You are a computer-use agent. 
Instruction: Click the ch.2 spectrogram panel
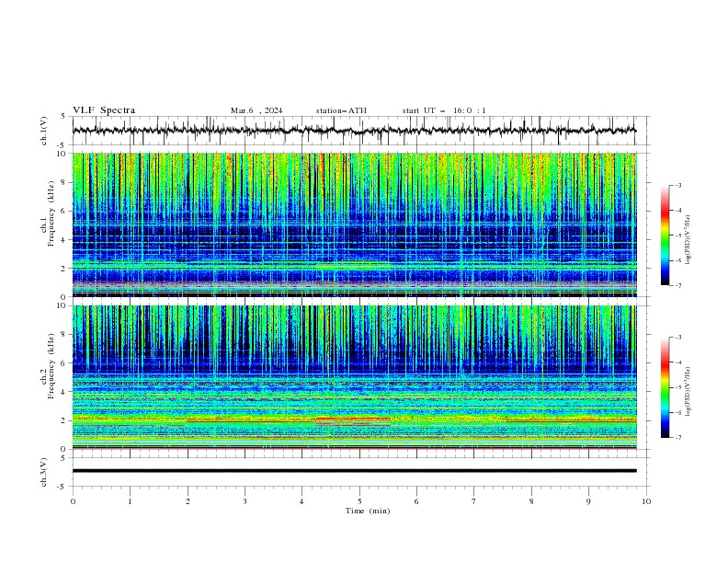(x=354, y=377)
